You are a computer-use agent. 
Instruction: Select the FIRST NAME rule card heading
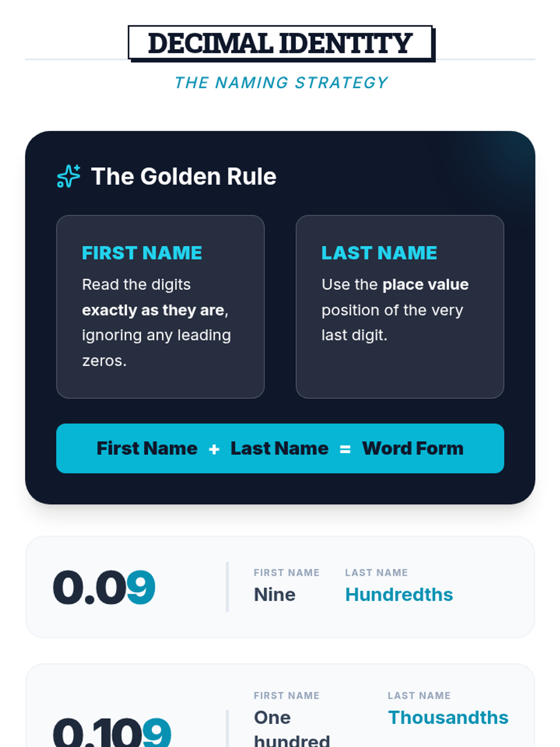coord(142,253)
